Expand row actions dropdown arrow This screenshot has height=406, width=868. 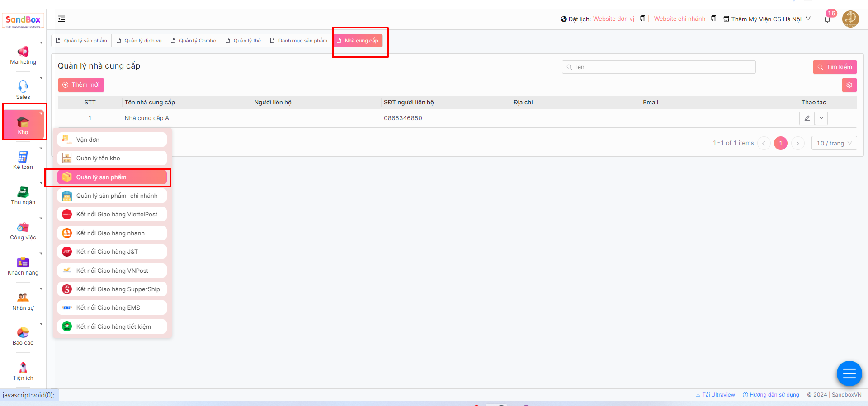click(821, 118)
